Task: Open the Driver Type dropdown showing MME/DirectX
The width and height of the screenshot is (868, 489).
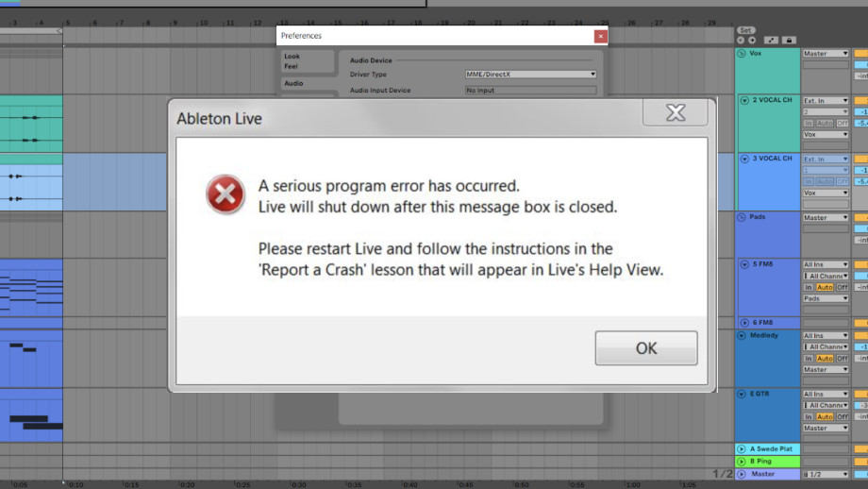Action: (x=530, y=75)
